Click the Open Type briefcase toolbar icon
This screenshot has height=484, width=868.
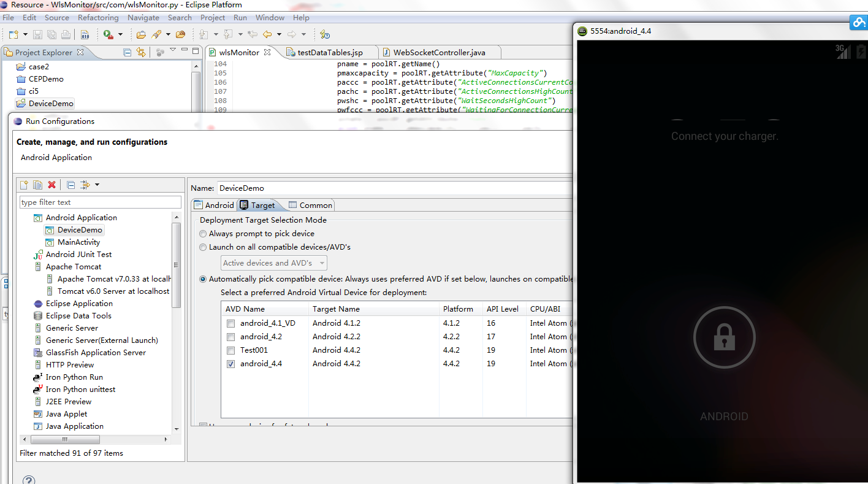coord(141,34)
